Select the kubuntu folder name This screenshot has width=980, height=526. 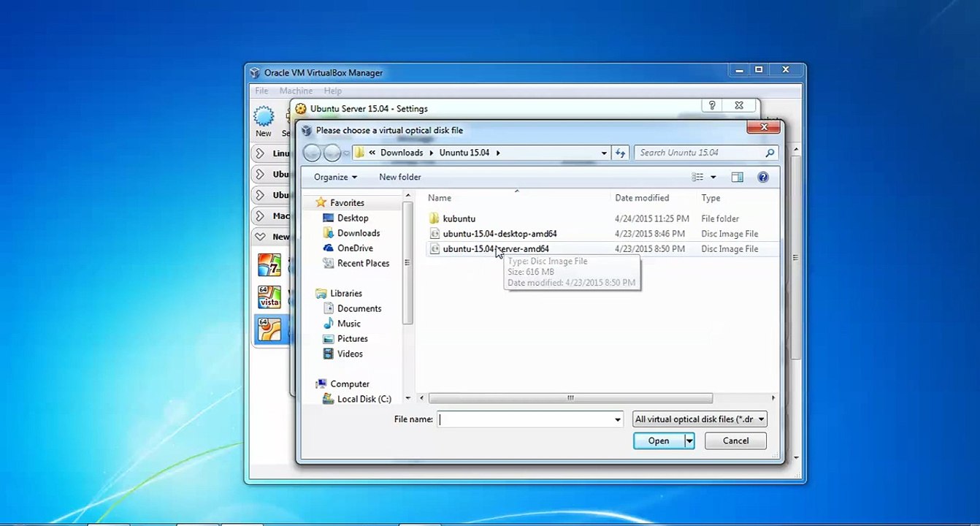459,218
